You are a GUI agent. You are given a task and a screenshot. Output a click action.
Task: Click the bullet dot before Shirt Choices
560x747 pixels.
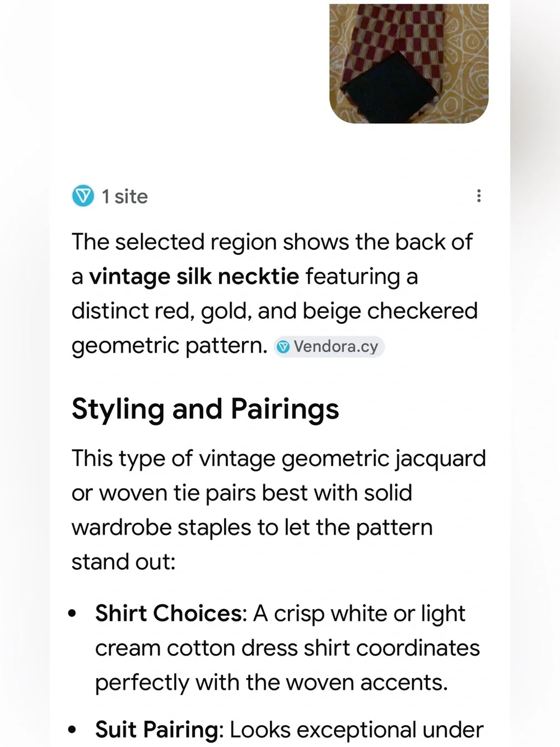[72, 614]
